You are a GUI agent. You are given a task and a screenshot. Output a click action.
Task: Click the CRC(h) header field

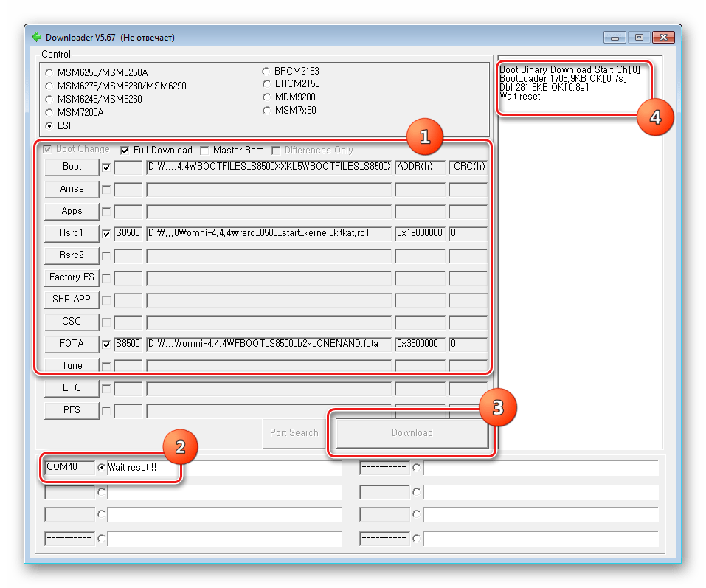click(x=468, y=167)
